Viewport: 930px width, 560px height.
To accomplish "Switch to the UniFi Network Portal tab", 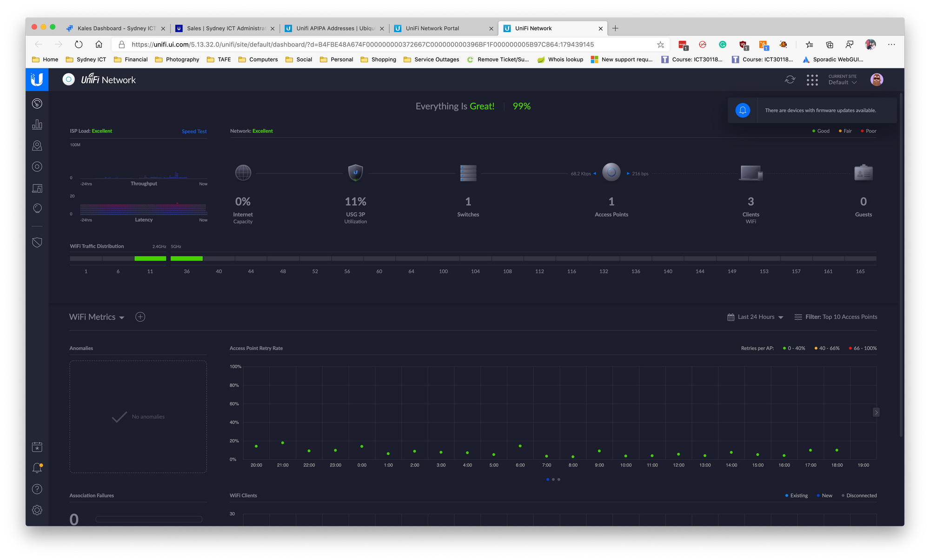I will pyautogui.click(x=432, y=28).
